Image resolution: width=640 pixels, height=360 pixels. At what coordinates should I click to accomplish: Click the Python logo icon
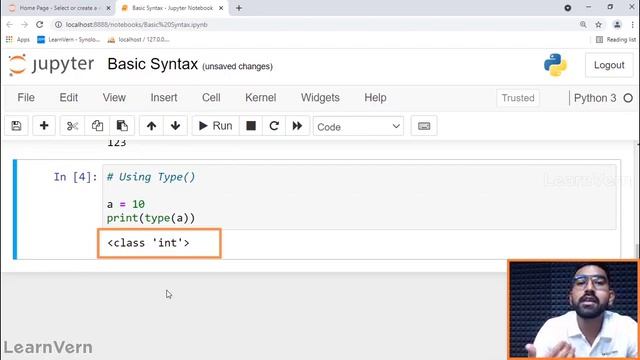tap(555, 65)
